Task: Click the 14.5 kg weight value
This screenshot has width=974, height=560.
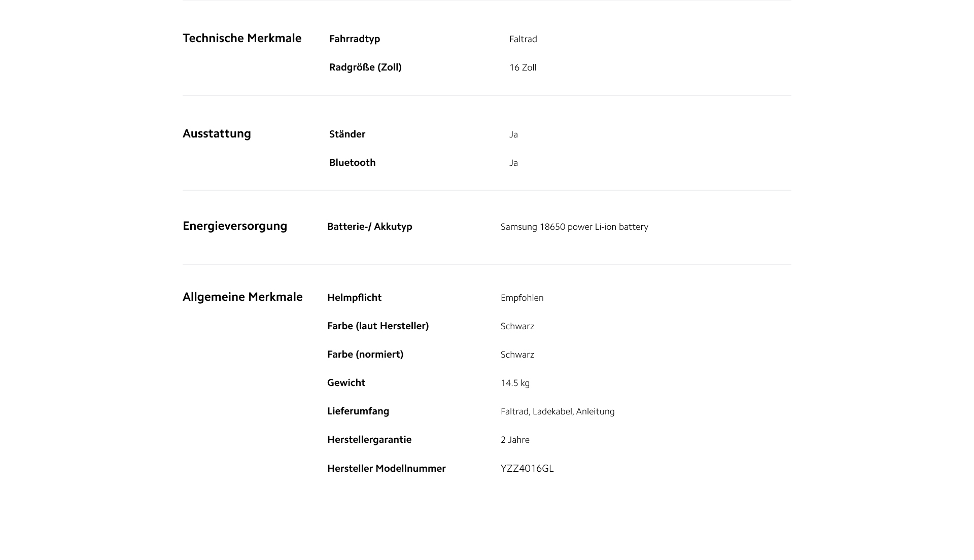Action: (x=515, y=383)
